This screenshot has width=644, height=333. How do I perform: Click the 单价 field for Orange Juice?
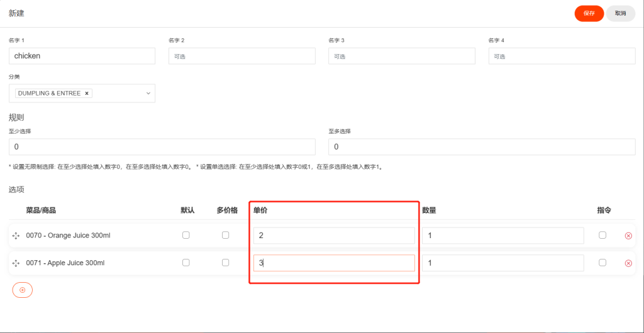[334, 236]
